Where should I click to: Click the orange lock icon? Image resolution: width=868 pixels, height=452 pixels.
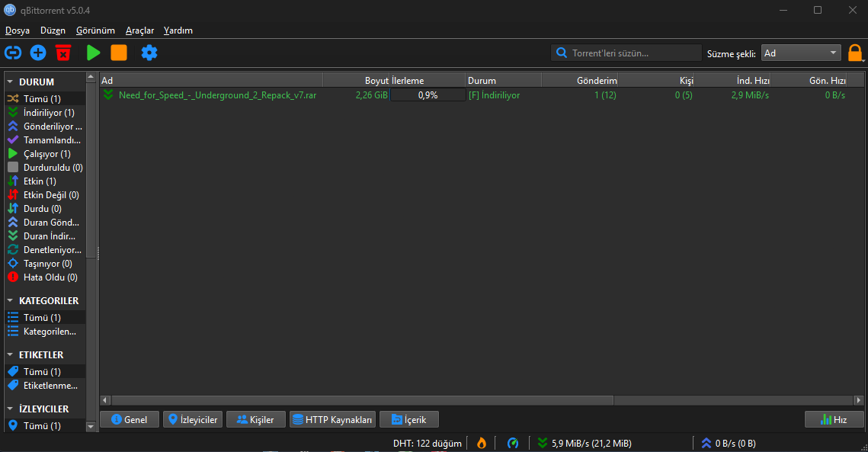(855, 53)
